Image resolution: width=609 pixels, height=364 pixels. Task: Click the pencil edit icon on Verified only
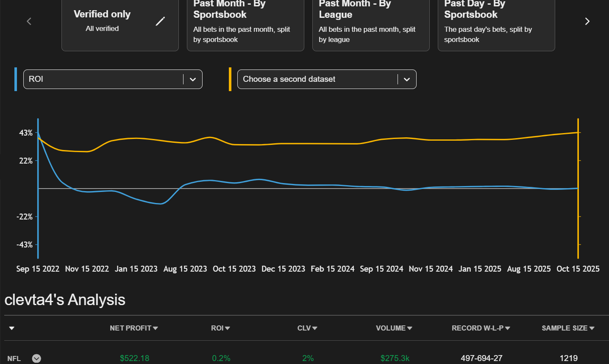160,21
